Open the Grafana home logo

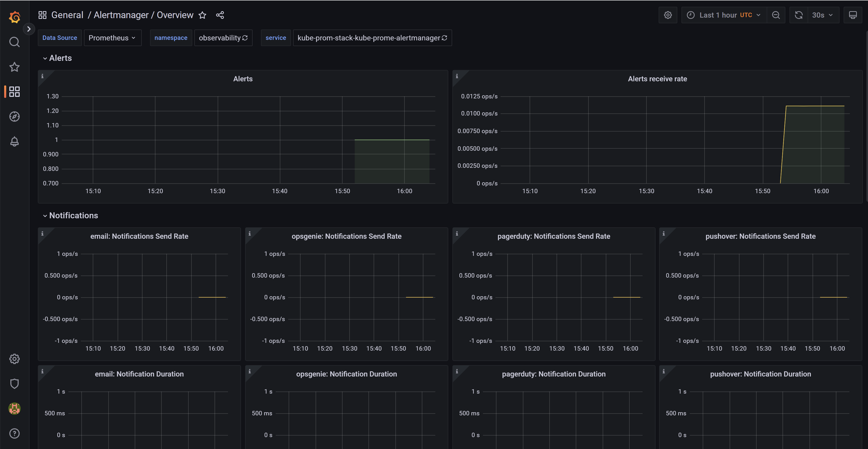click(15, 17)
